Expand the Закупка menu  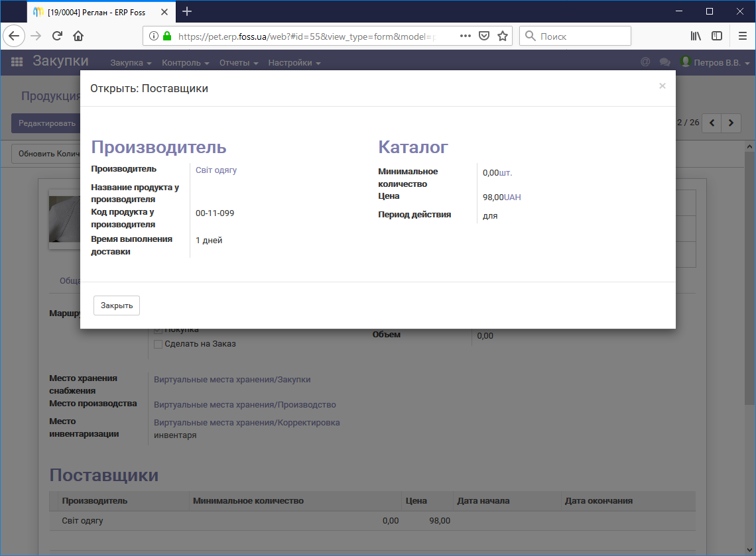(131, 63)
